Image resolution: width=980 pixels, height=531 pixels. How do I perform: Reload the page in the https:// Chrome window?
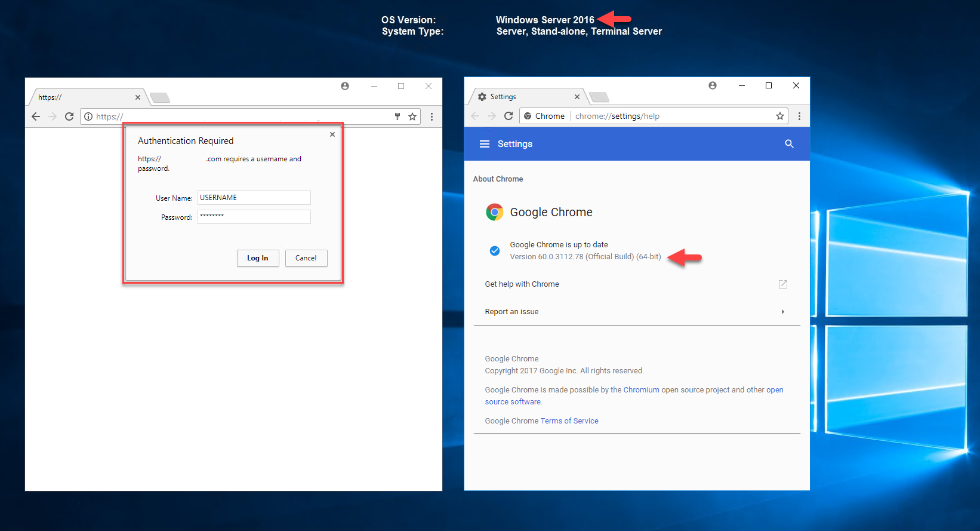pos(69,116)
